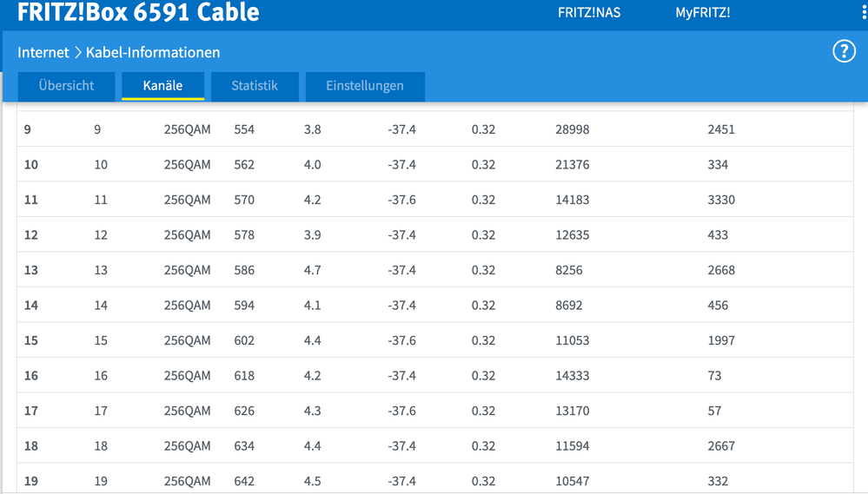Switch to the Übersicht tab
Viewport: 868px width, 494px height.
coord(66,86)
